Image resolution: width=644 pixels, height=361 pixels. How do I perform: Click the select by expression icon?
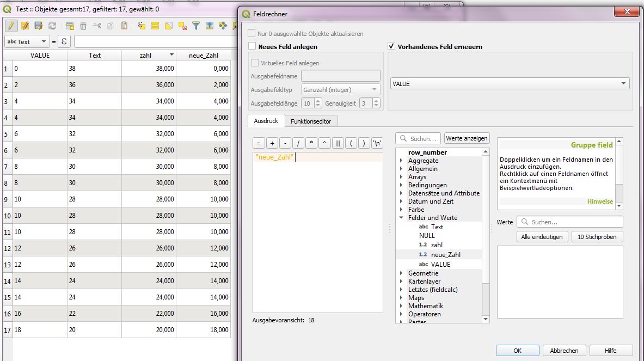[142, 26]
